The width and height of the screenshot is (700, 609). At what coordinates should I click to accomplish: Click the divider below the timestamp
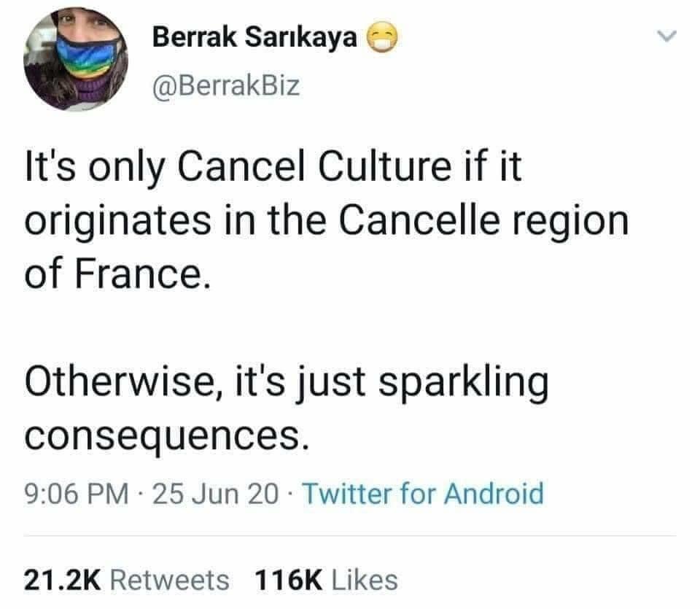coord(350,530)
